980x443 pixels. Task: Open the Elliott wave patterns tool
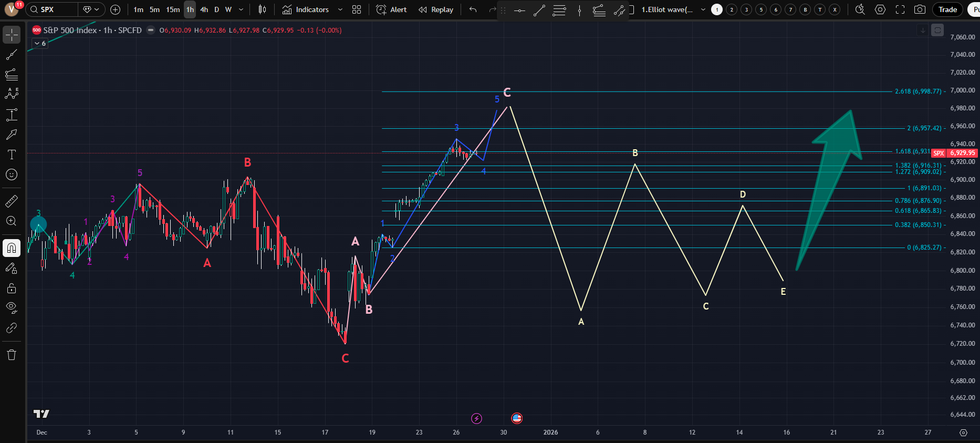click(12, 95)
